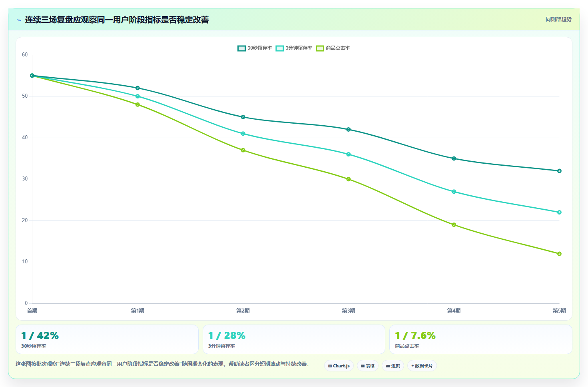This screenshot has width=588, height=387.
Task: Click the shared starting data point at 首期
Action: coord(32,76)
